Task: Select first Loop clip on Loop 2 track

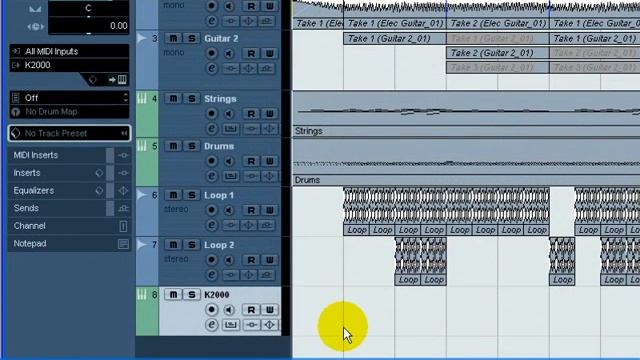Action: 408,262
